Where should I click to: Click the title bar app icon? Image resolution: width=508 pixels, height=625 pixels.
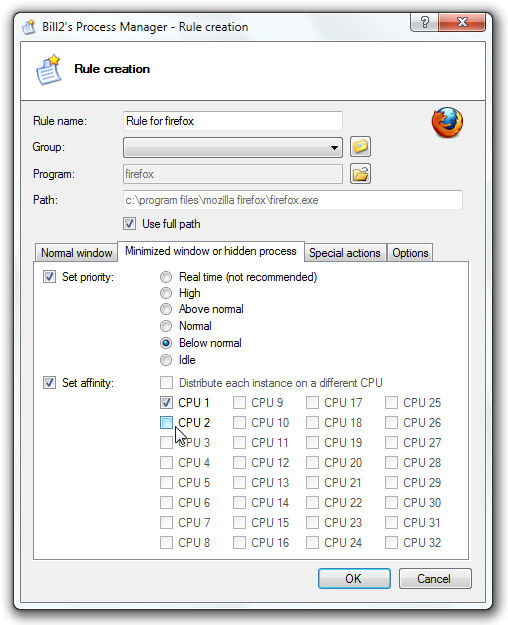[29, 27]
